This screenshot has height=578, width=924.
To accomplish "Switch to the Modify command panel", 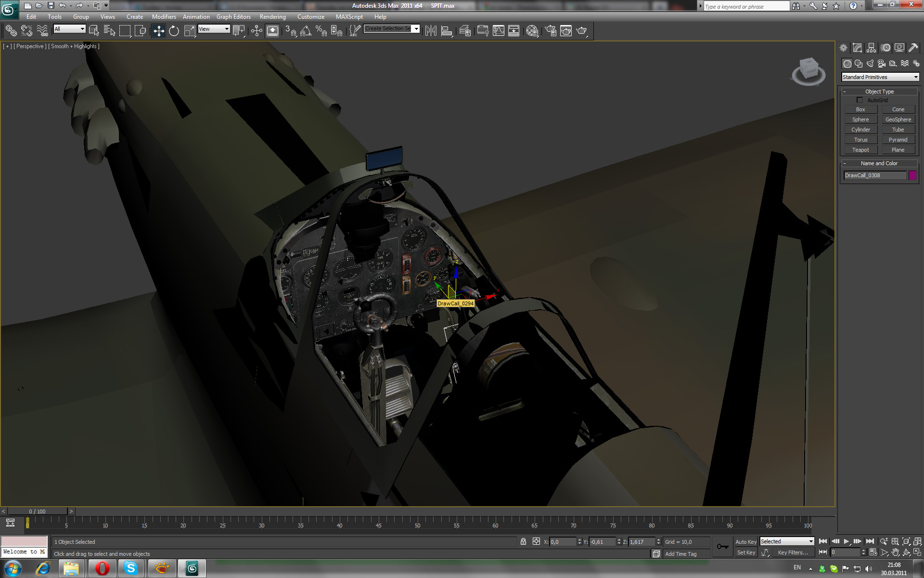I will click(x=857, y=48).
